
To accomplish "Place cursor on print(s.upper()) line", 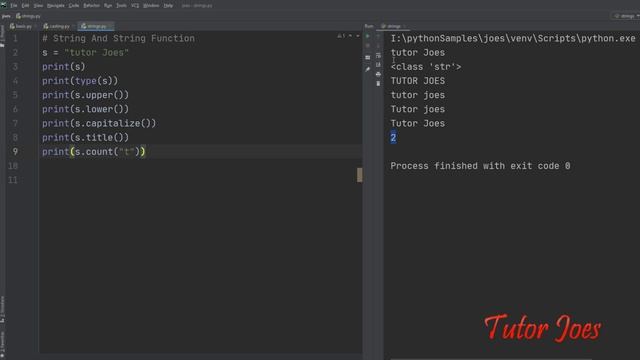I will click(85, 95).
